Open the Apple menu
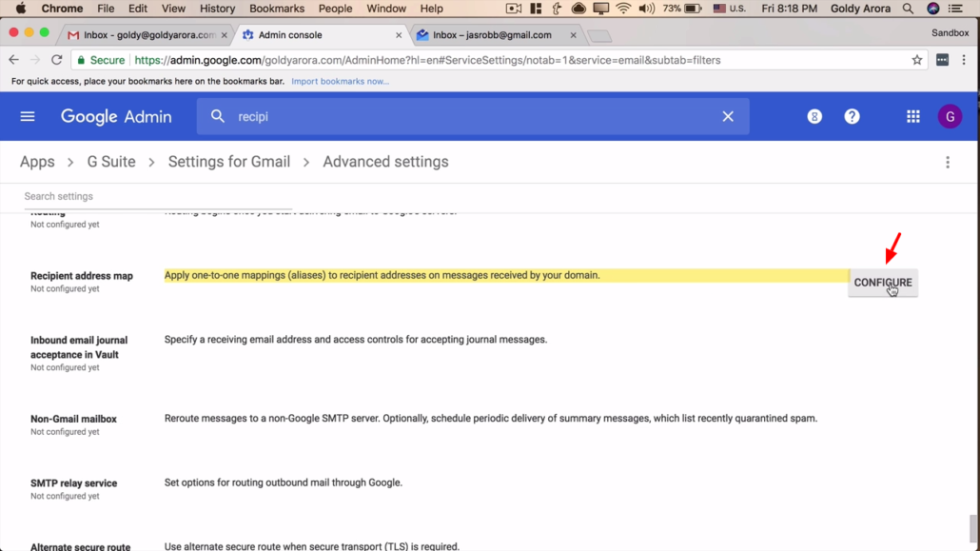The width and height of the screenshot is (980, 551). [x=21, y=9]
